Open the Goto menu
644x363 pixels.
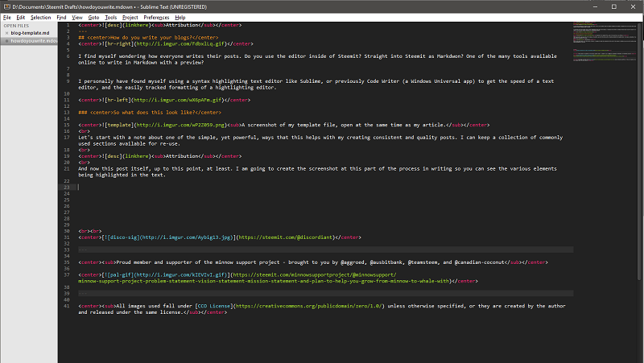(x=94, y=17)
